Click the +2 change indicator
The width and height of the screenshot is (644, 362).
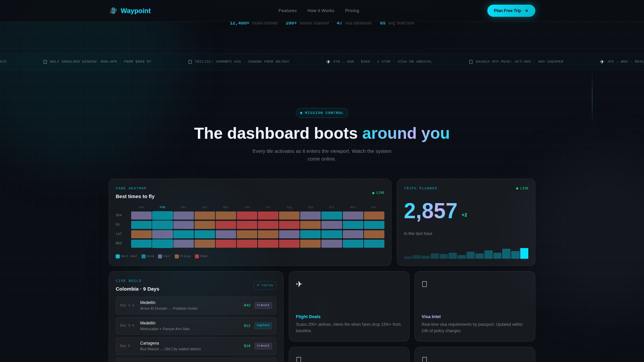464,215
